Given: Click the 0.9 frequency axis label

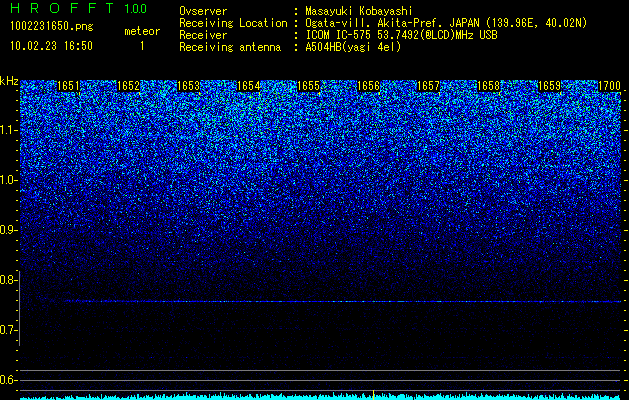Looking at the screenshot, I should (7, 230).
